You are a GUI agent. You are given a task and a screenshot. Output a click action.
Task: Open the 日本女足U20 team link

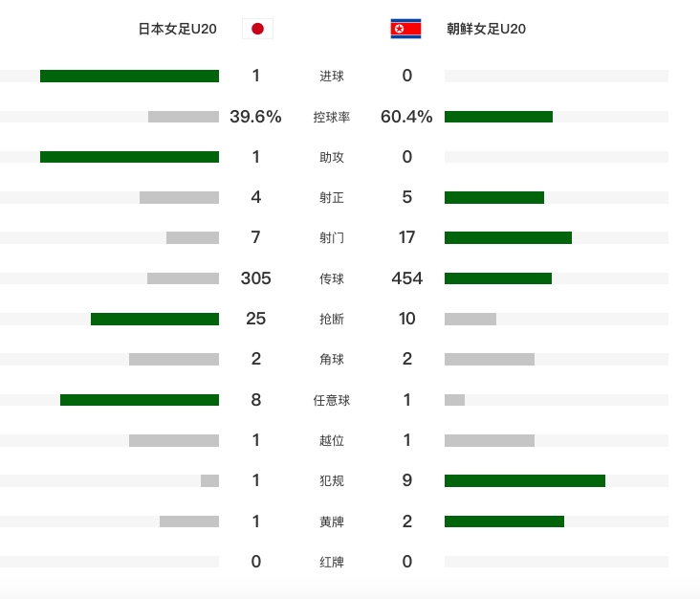click(x=178, y=29)
